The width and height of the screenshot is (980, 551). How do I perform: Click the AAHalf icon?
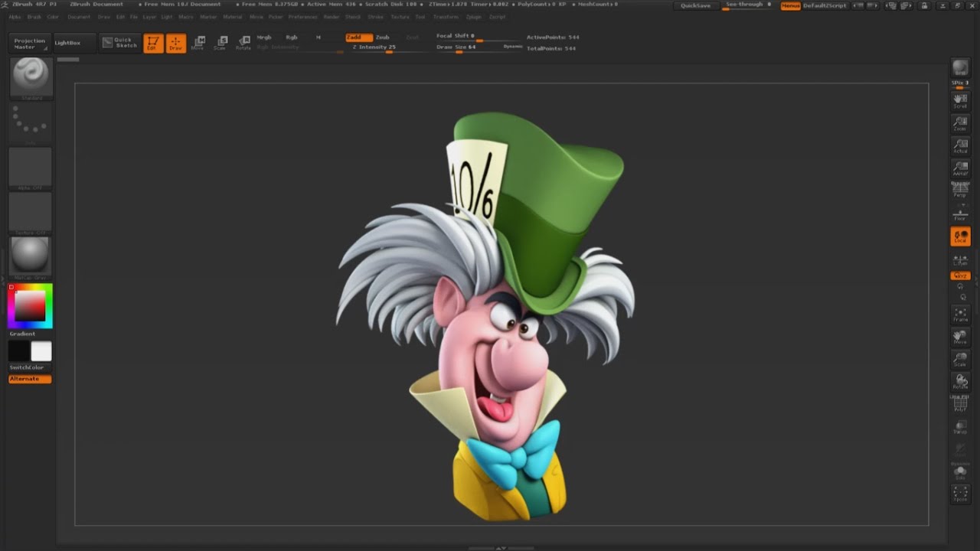tap(960, 168)
